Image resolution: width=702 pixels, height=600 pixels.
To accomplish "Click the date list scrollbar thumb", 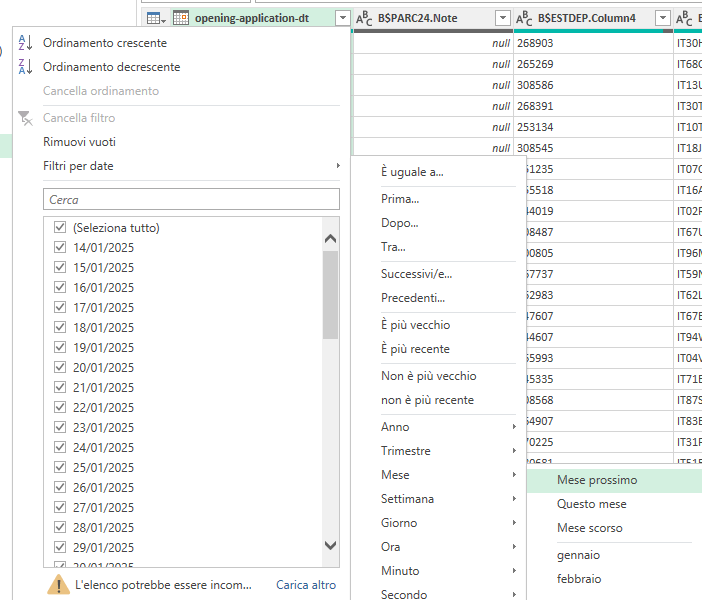I will pyautogui.click(x=330, y=295).
